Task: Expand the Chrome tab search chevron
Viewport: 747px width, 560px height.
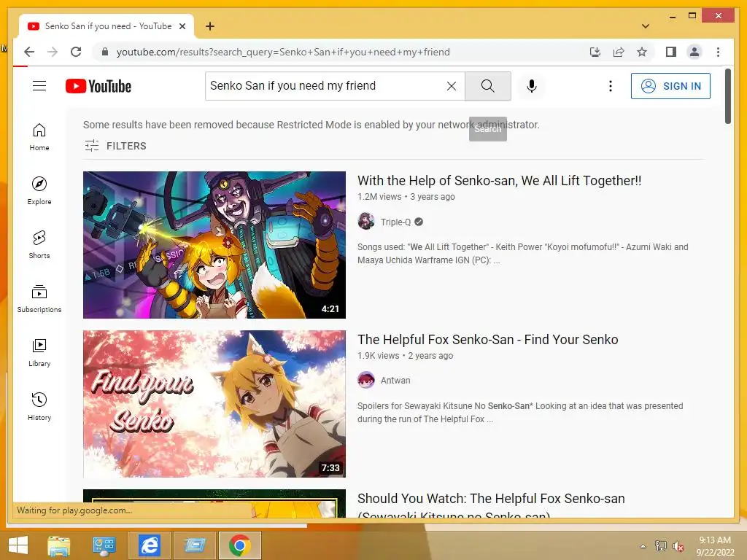Action: click(645, 26)
